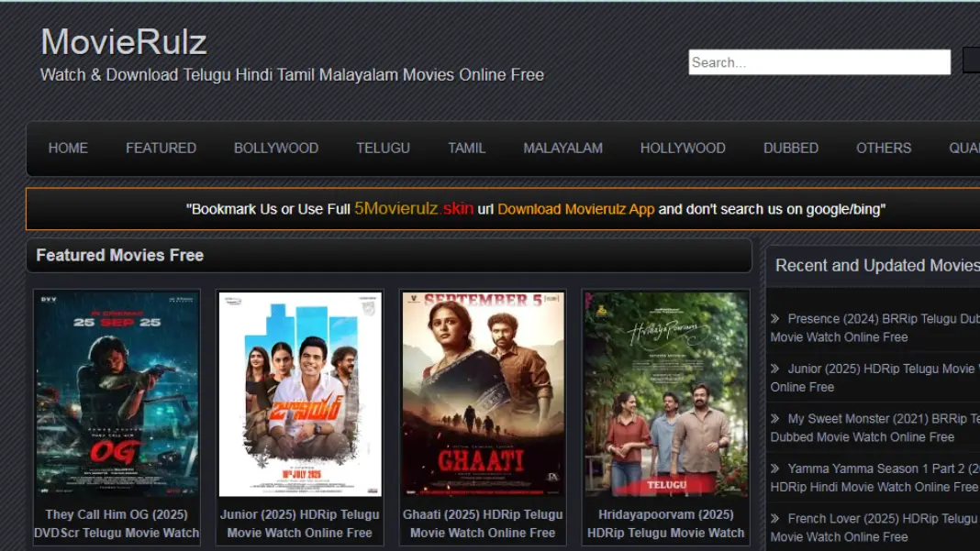Click inside the Search input field

(x=819, y=62)
